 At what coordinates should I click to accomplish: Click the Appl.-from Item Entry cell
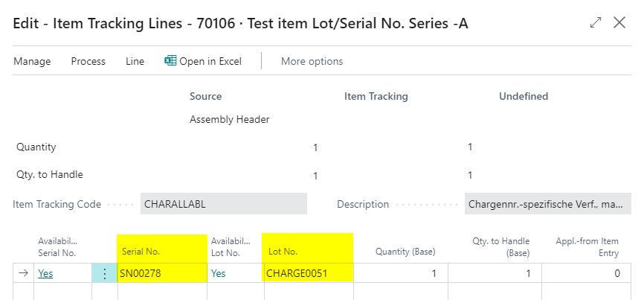pos(587,273)
